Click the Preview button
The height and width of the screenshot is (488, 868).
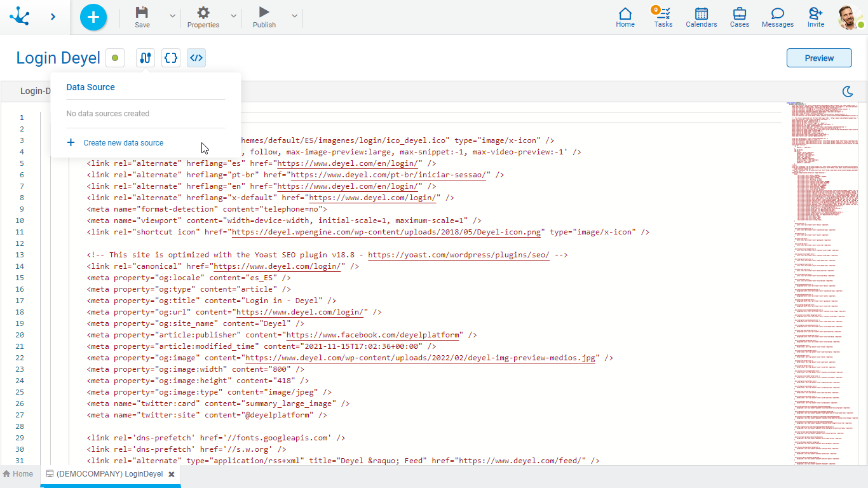(819, 58)
